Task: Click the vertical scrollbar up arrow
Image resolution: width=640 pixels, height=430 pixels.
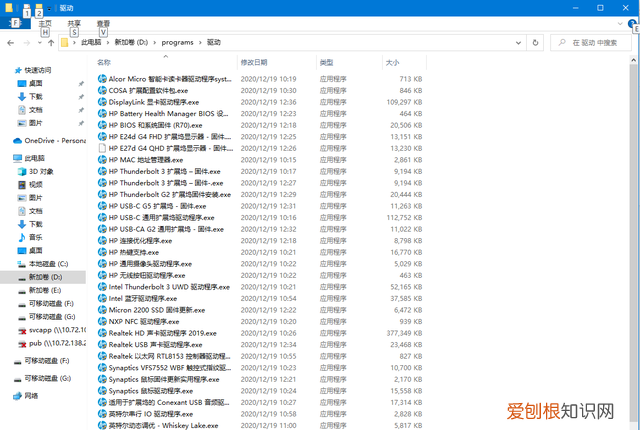Action: tap(633, 60)
